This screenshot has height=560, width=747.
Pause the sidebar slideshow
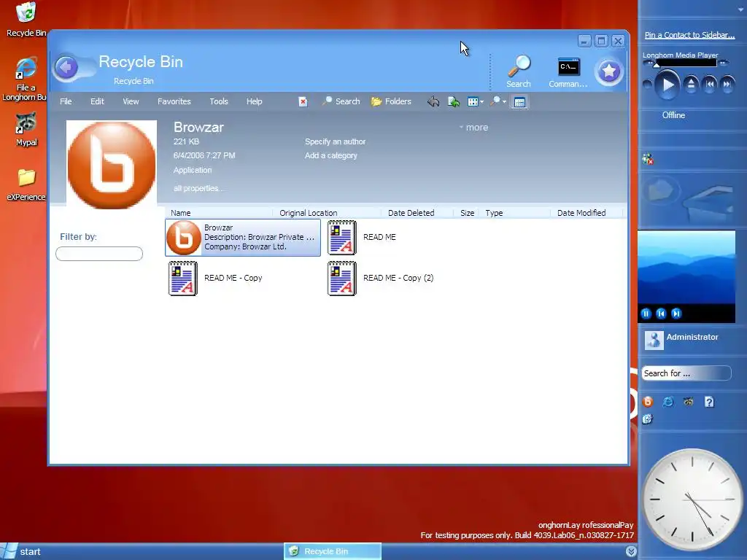pos(646,314)
